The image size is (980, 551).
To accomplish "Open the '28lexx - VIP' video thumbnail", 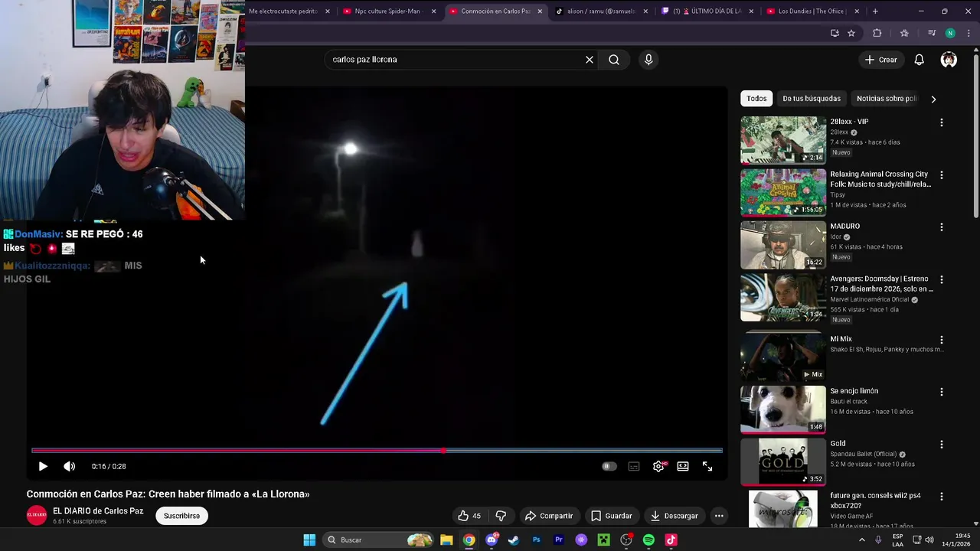I will point(783,140).
